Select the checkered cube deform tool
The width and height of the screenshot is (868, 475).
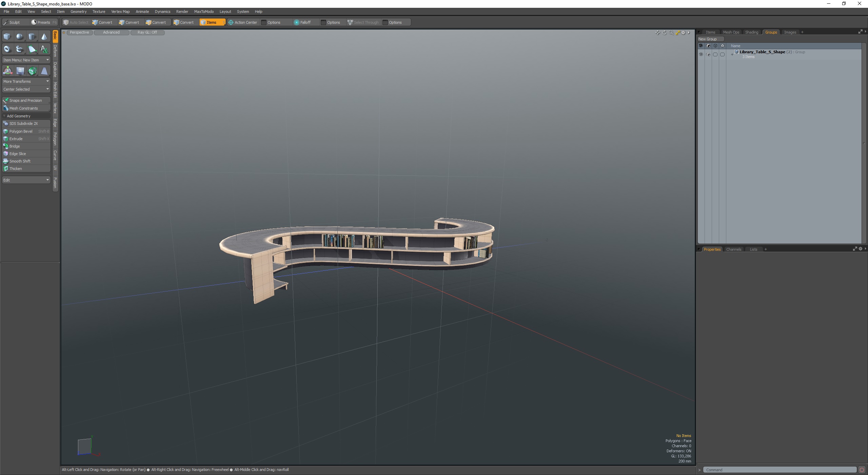[32, 71]
